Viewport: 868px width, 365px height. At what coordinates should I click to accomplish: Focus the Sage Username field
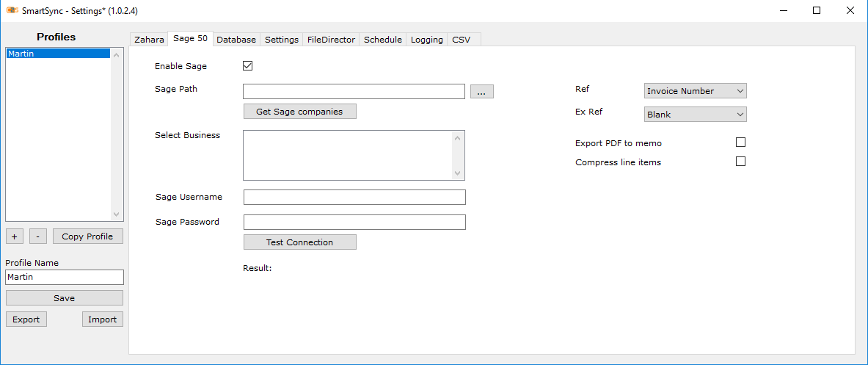pos(354,197)
